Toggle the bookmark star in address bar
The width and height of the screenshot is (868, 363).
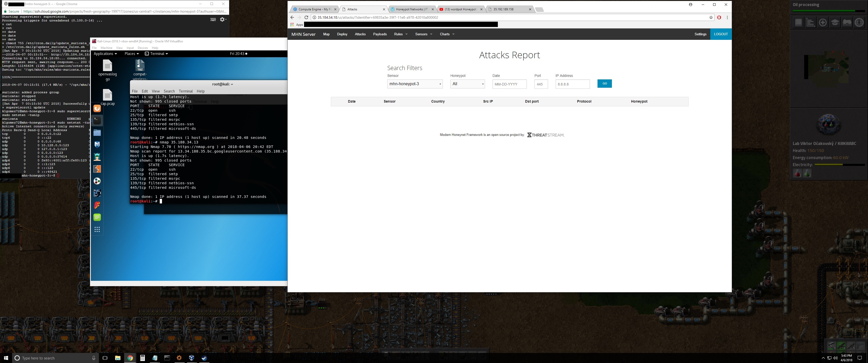click(x=711, y=17)
